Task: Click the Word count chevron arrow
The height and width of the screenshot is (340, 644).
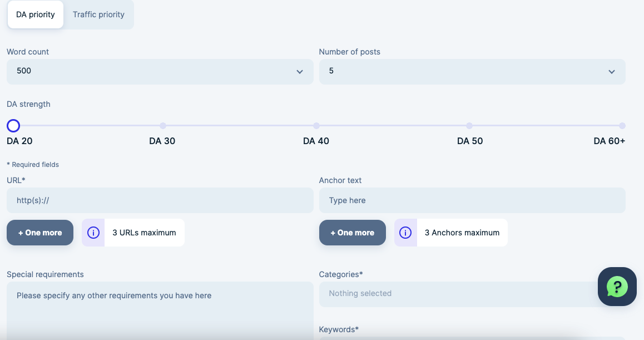Action: 300,72
